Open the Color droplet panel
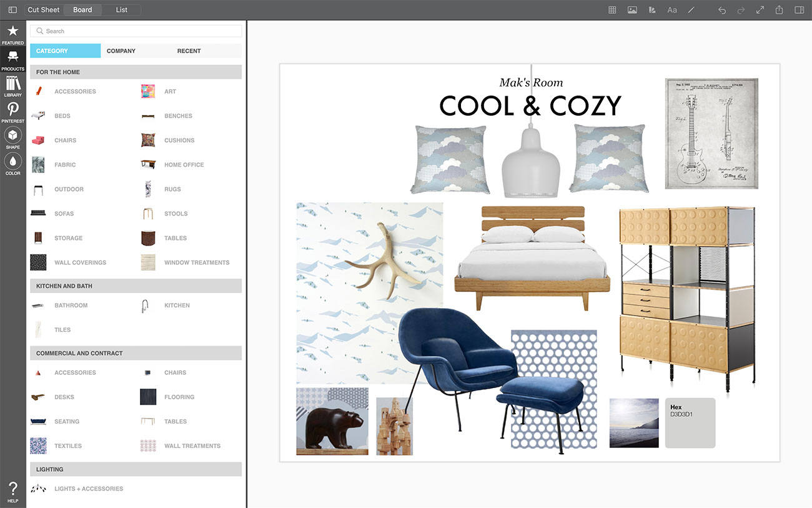The height and width of the screenshot is (508, 812). (12, 164)
